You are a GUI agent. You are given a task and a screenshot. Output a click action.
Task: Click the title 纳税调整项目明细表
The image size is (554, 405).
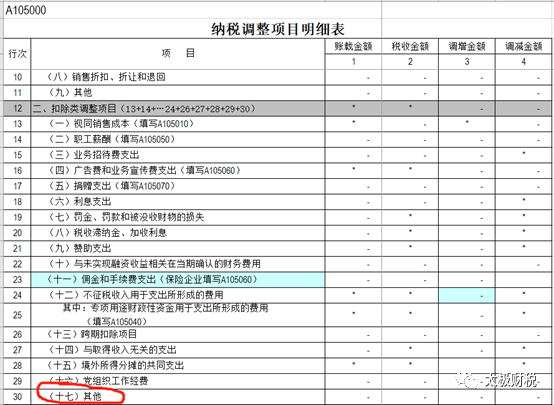click(278, 29)
